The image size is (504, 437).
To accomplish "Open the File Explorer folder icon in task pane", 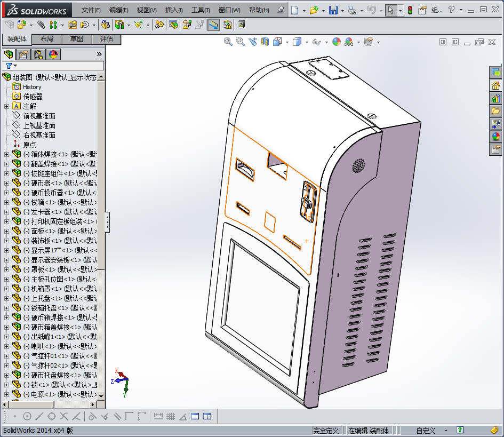I will [495, 111].
